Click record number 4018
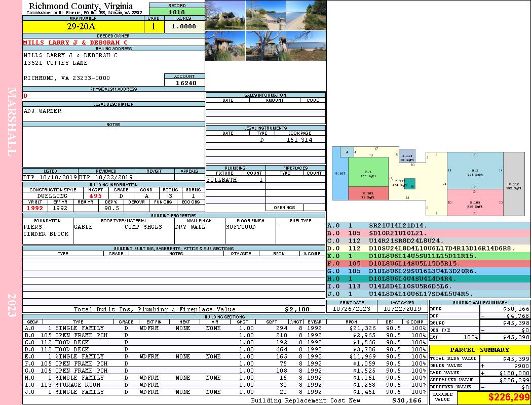 coord(177,12)
